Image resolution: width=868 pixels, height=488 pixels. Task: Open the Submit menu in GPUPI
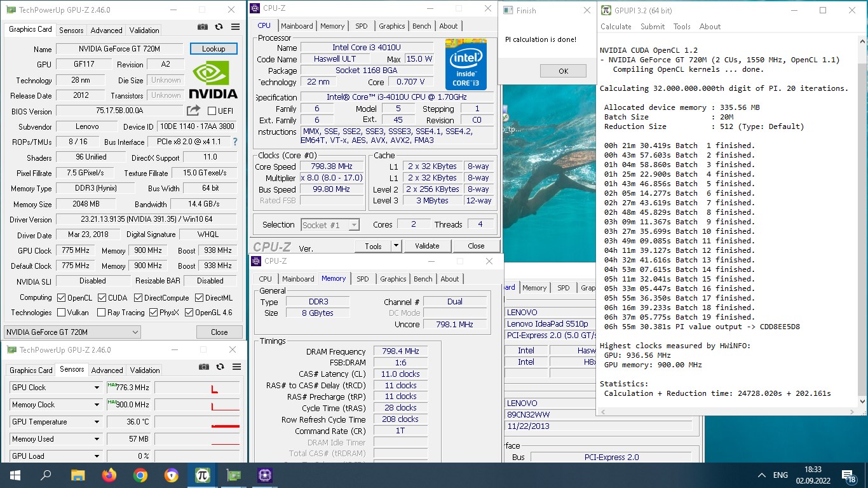tap(653, 27)
